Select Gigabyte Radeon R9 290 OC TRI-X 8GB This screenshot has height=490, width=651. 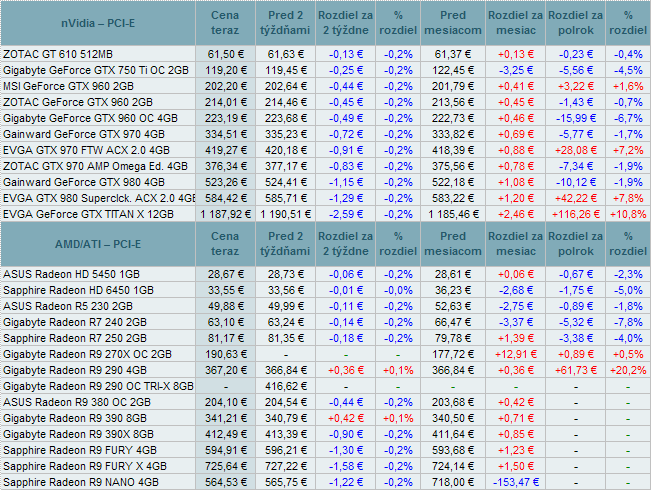click(x=98, y=386)
